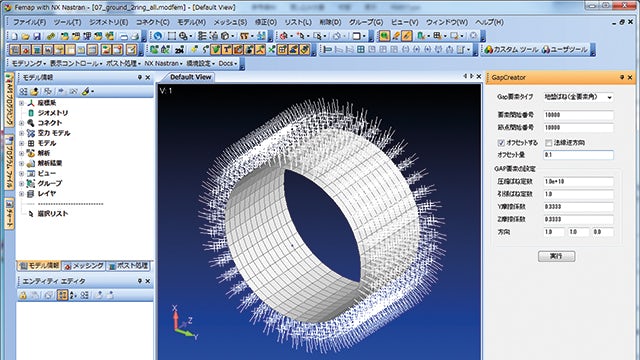Expand the グループ tree node
The height and width of the screenshot is (360, 640).
coord(22,184)
